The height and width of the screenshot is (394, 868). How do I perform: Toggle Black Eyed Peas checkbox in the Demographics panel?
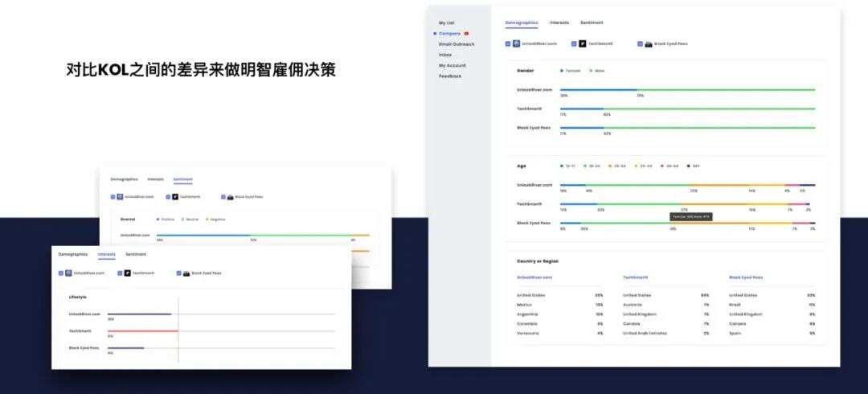pos(640,43)
